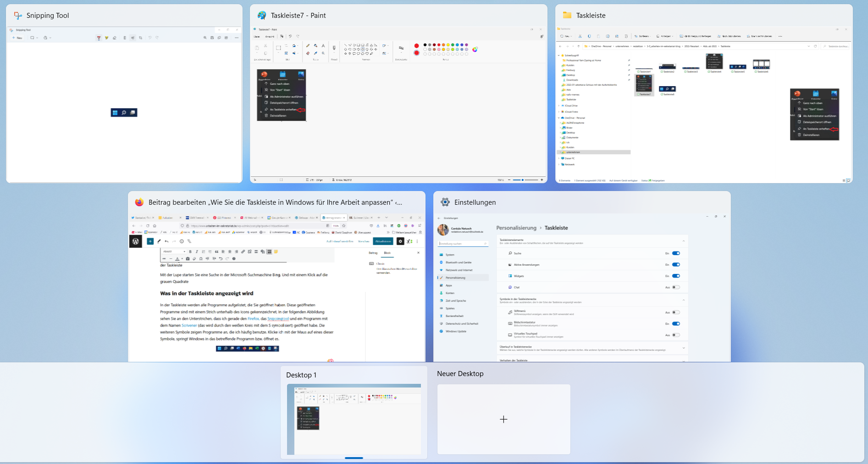Viewport: 868px width, 464px height.
Task: Switch to the Beitrag tab in WordPress sidebar
Action: click(373, 253)
